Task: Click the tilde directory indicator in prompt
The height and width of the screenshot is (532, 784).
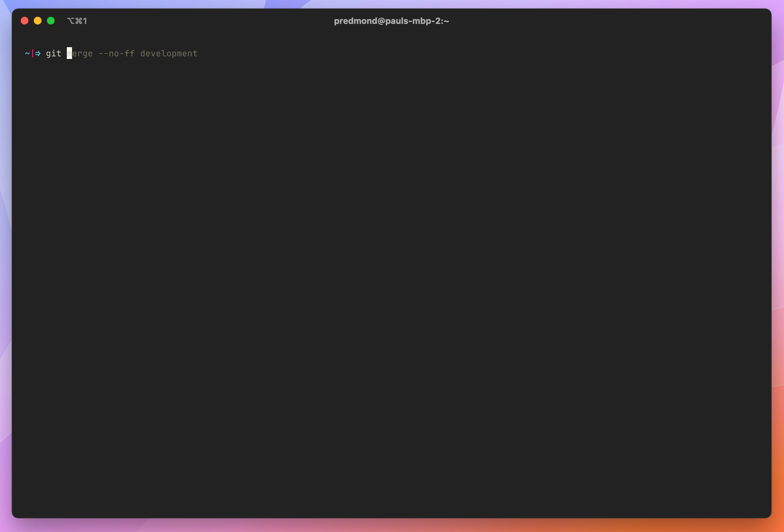Action: (x=27, y=53)
